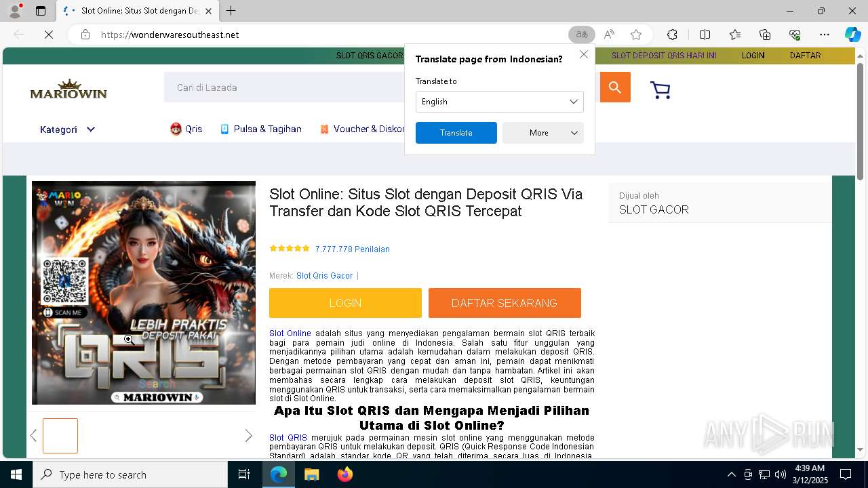
Task: Click the taskbar search box
Action: (x=130, y=474)
